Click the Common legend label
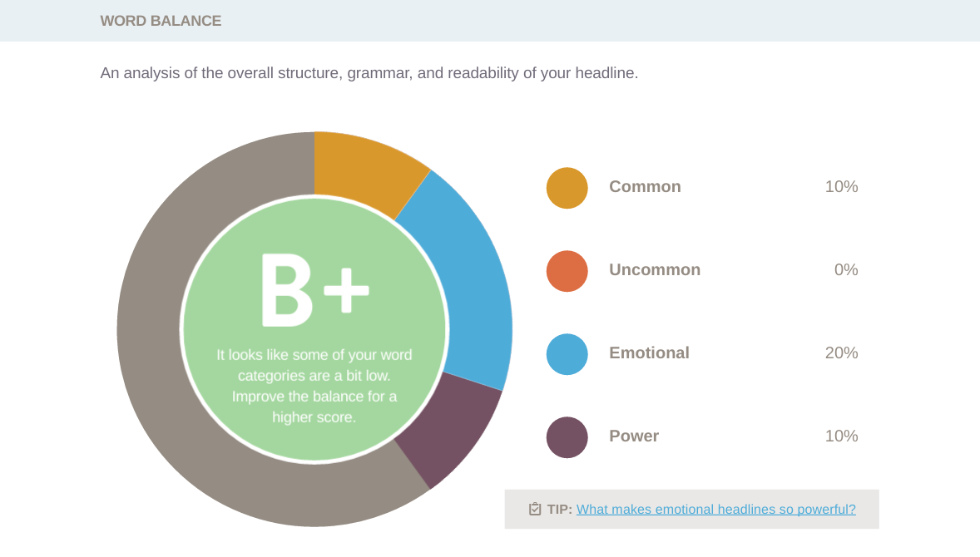The height and width of the screenshot is (557, 980). click(645, 187)
